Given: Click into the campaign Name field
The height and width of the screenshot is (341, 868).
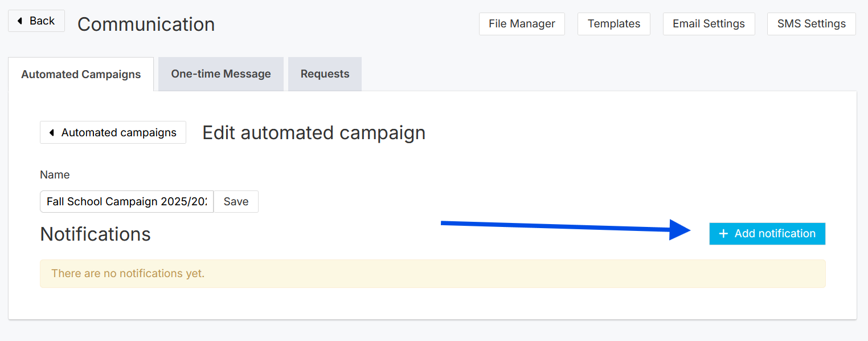Looking at the screenshot, I should point(126,201).
